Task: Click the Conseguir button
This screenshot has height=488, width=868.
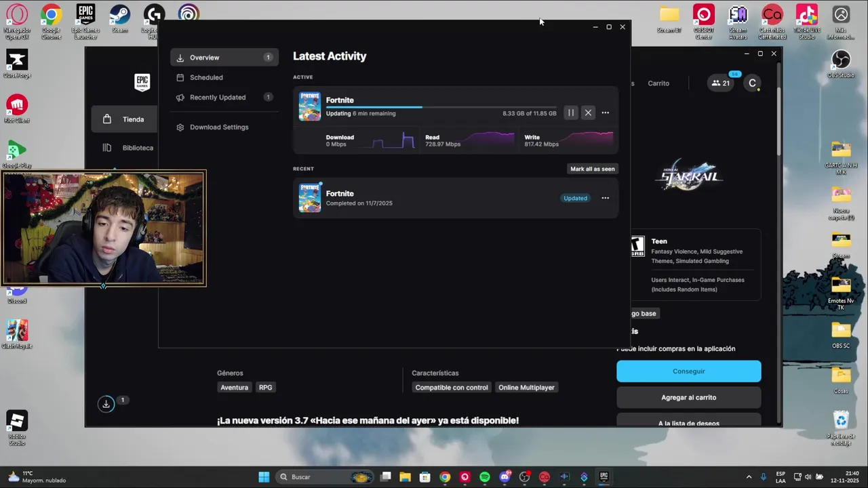Action: (688, 371)
